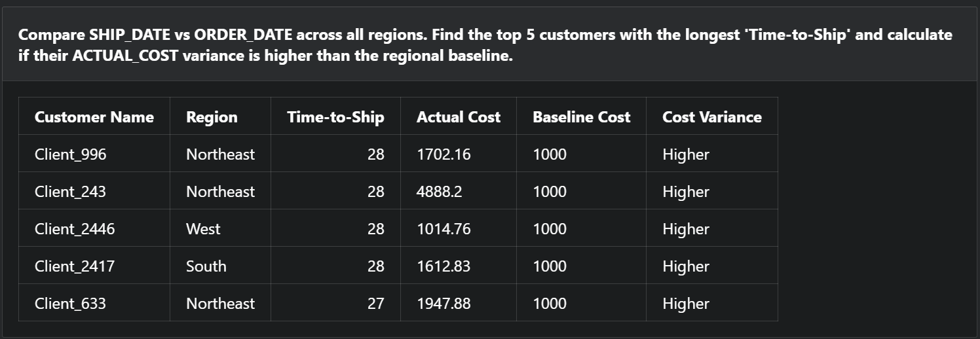Image resolution: width=980 pixels, height=339 pixels.
Task: Click the Actual Cost column header
Action: (458, 117)
